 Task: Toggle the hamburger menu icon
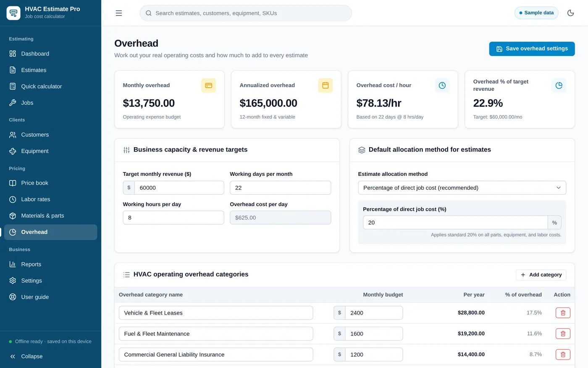(119, 13)
